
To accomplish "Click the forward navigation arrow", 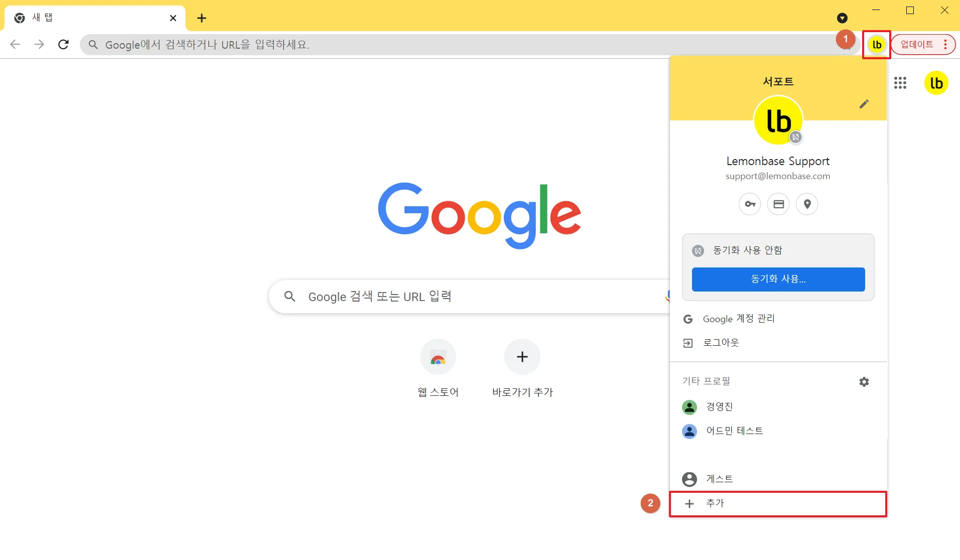I will 39,45.
